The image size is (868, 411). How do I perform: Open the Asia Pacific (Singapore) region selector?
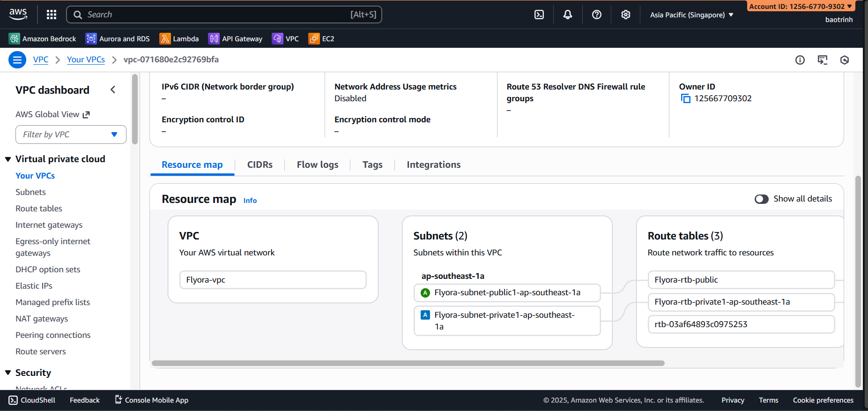click(691, 15)
